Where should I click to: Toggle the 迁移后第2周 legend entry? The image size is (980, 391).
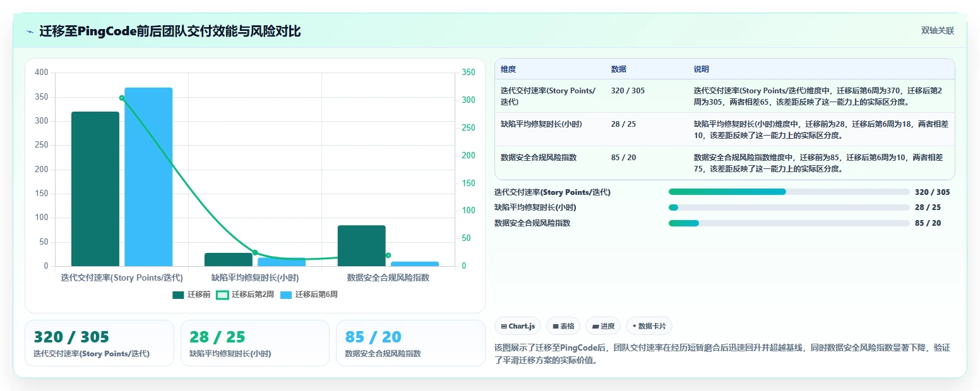pyautogui.click(x=245, y=295)
